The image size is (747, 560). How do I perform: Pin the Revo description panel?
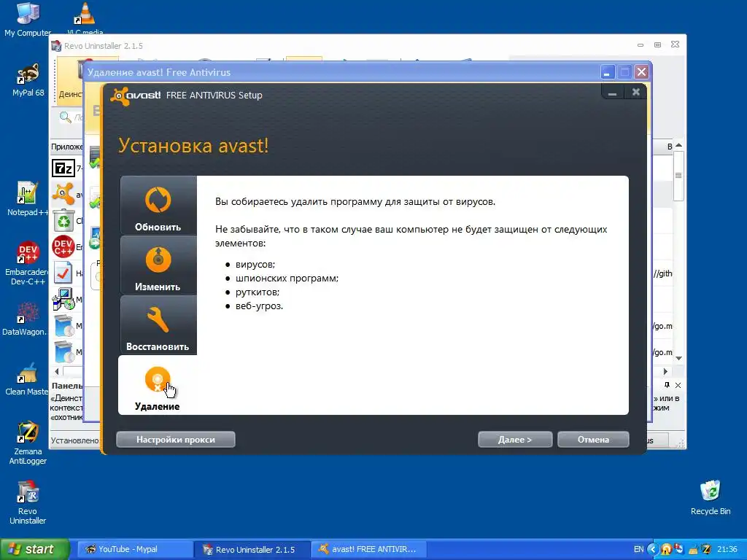click(x=667, y=385)
